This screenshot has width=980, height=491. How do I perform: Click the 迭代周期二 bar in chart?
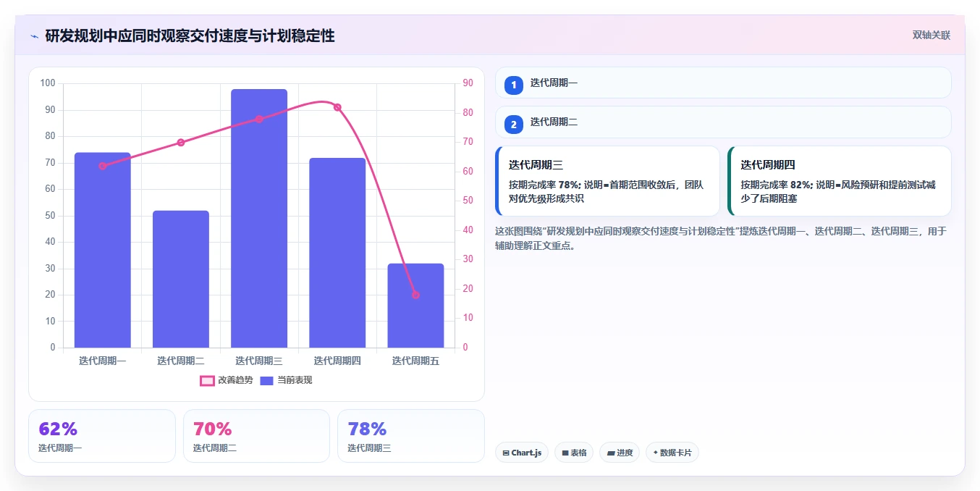click(x=181, y=279)
